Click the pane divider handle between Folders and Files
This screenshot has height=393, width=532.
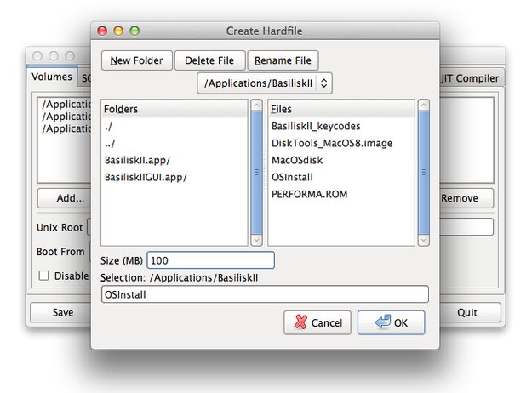pos(266,173)
